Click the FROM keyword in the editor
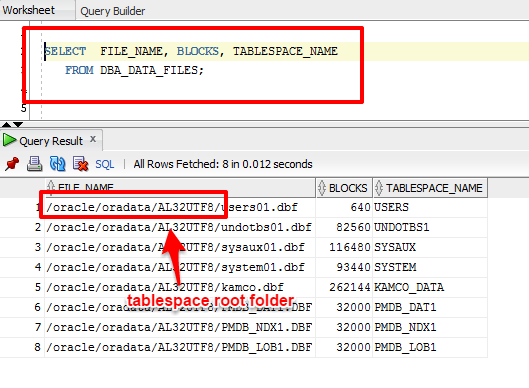Image resolution: width=529 pixels, height=388 pixels. click(79, 70)
